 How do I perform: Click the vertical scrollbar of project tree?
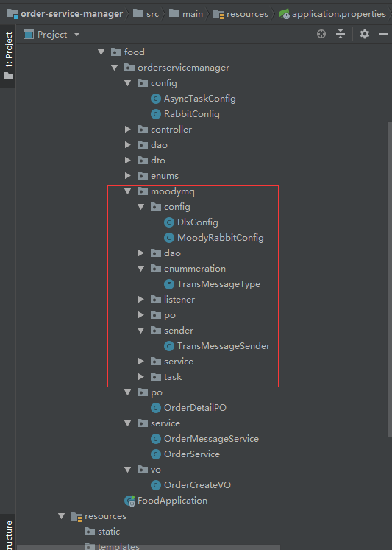pyautogui.click(x=389, y=279)
